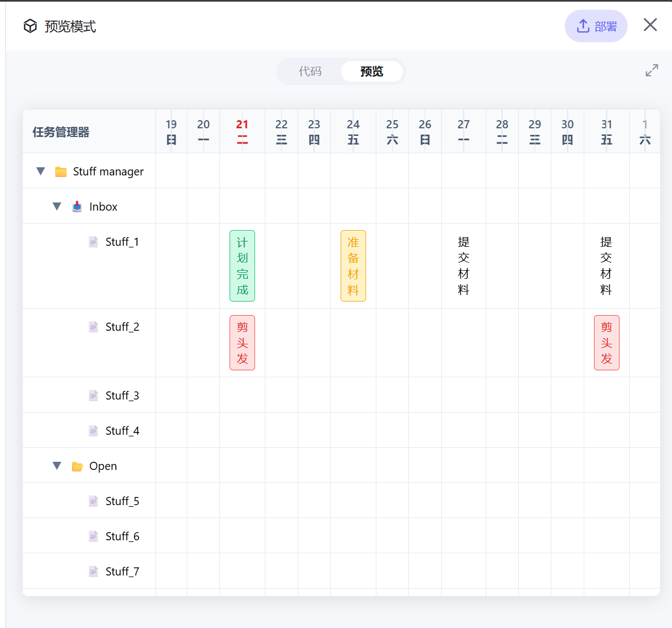The image size is (672, 628).
Task: Open the red 剪头发 event on the 21st
Action: coord(242,343)
